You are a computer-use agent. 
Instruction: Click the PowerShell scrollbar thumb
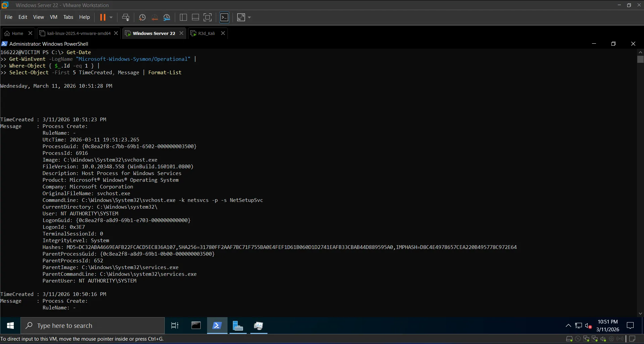click(640, 59)
